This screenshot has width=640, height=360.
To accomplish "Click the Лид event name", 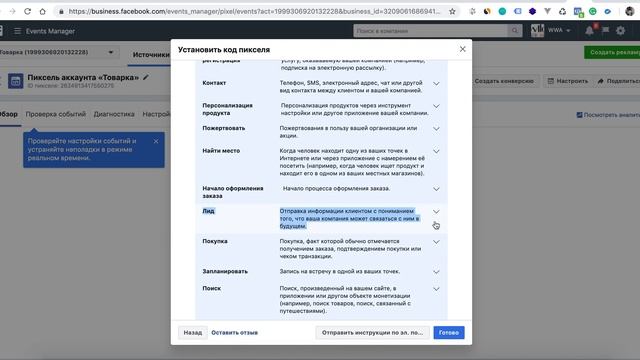I will pyautogui.click(x=208, y=211).
